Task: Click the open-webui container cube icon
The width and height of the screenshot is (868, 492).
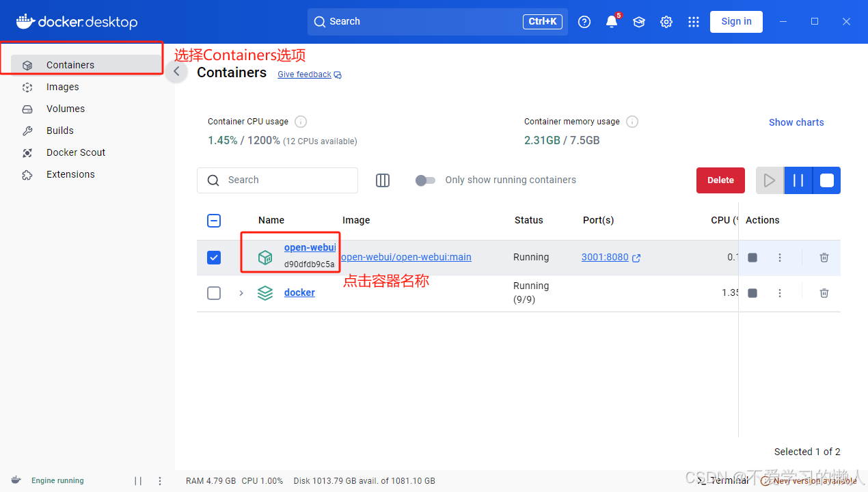Action: tap(265, 258)
